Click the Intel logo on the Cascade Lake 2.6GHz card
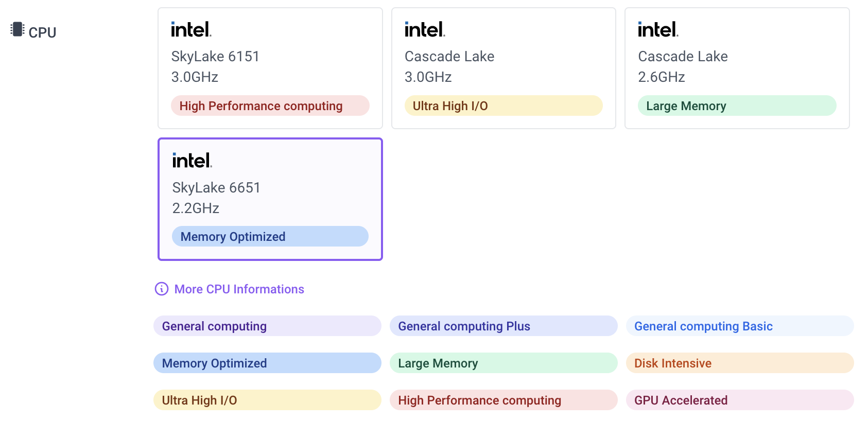This screenshot has width=868, height=421. coord(656,29)
